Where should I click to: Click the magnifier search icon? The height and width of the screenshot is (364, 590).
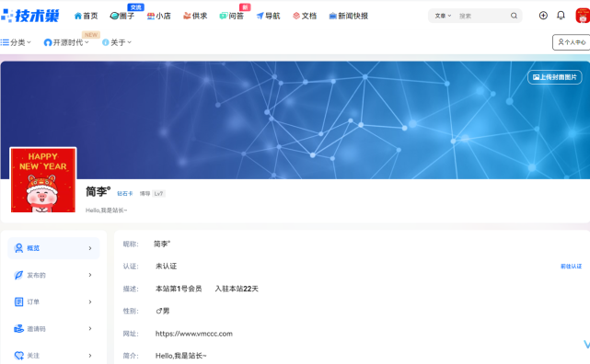point(514,16)
